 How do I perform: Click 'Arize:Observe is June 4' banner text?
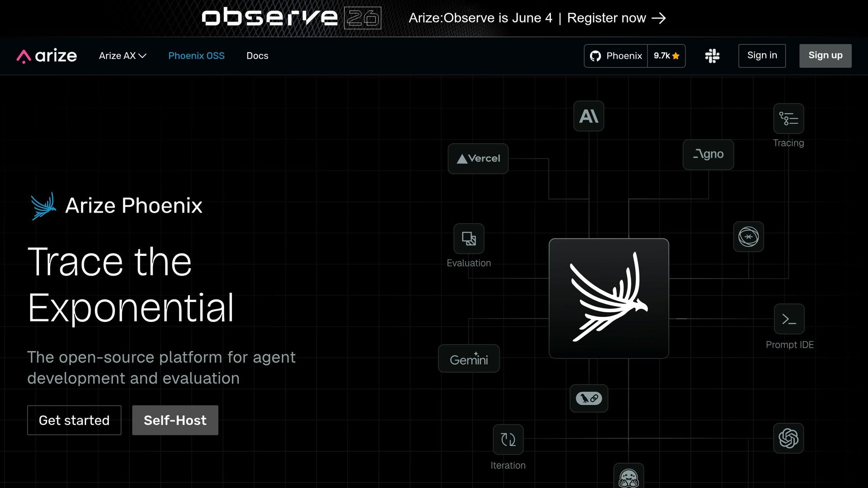point(481,18)
